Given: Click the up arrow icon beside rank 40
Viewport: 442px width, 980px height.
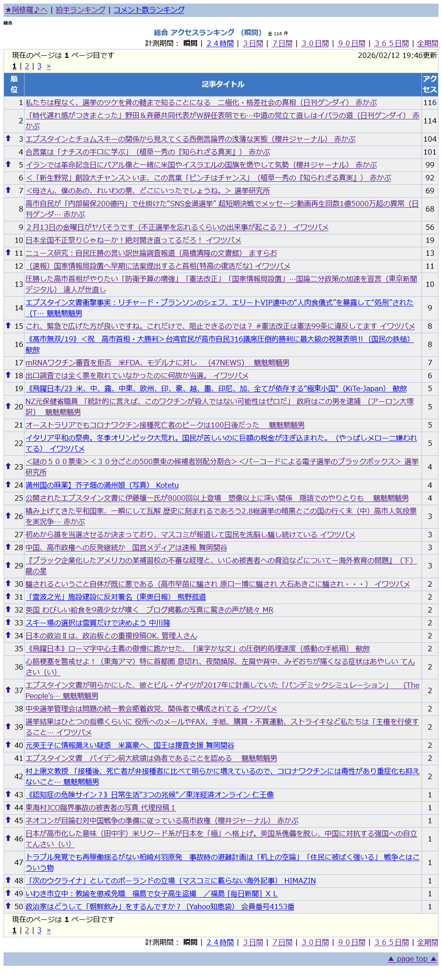Looking at the screenshot, I should tap(8, 745).
